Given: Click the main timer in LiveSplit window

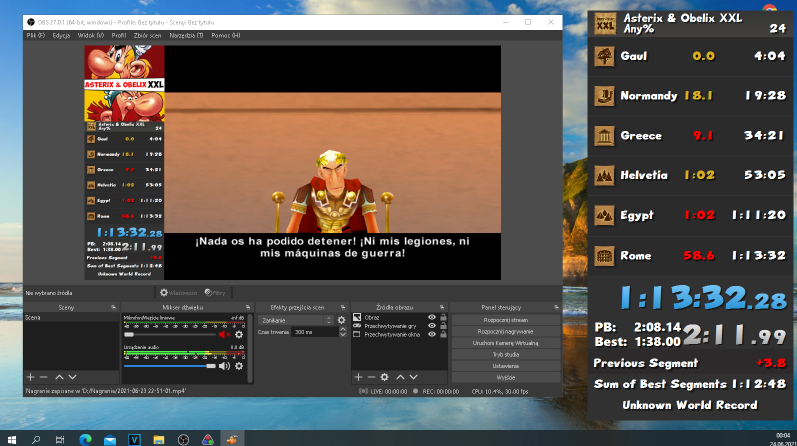Looking at the screenshot, I should point(703,298).
